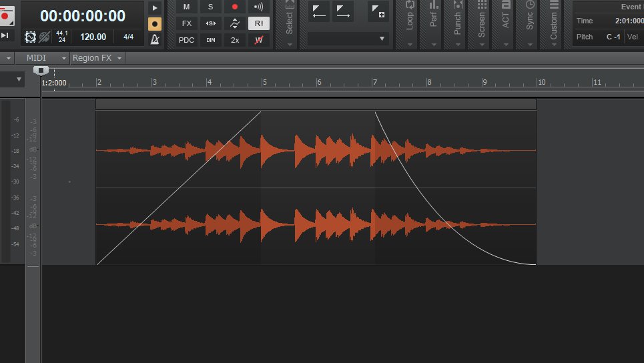Click the 120.00 tempo field
644x363 pixels.
93,37
